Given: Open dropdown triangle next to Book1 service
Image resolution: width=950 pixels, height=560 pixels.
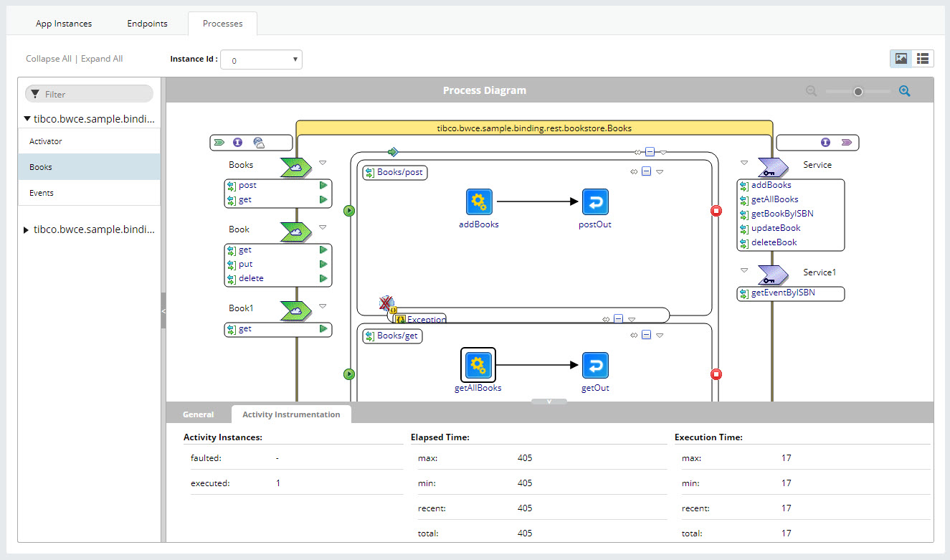Looking at the screenshot, I should (323, 306).
